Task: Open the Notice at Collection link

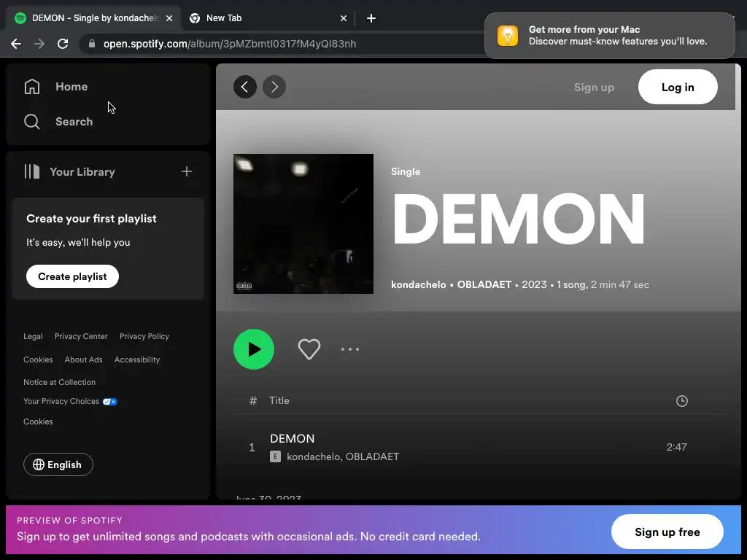Action: point(60,382)
